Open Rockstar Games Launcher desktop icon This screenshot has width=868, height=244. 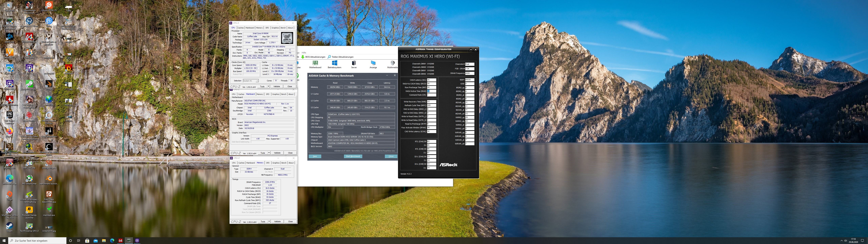[x=29, y=212]
